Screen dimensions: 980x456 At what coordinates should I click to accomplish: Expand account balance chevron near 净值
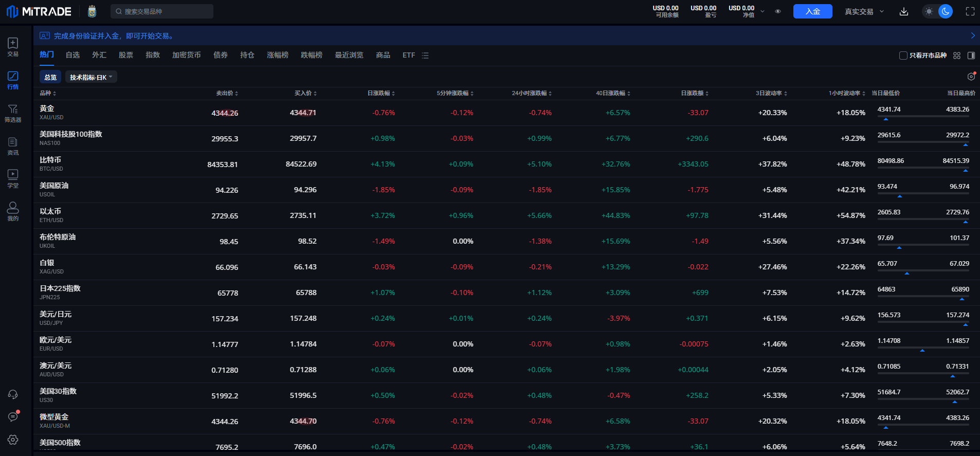(763, 11)
